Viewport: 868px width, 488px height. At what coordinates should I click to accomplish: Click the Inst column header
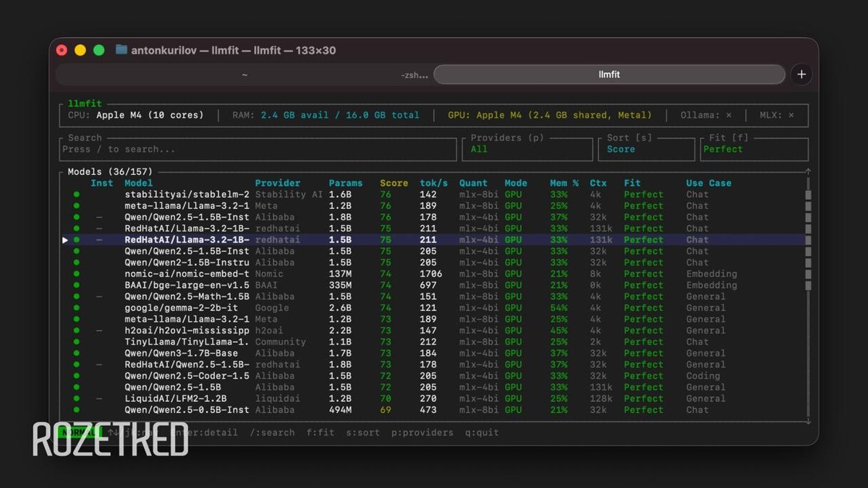pos(102,183)
